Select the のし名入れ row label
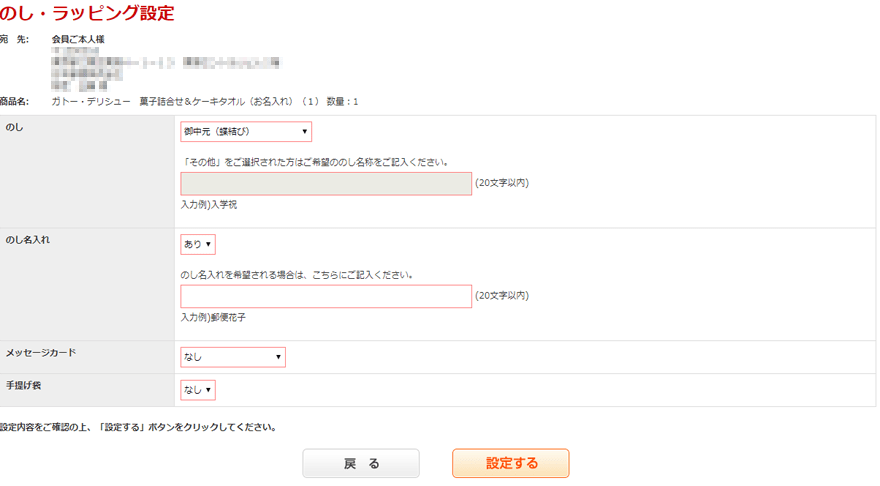 point(28,240)
